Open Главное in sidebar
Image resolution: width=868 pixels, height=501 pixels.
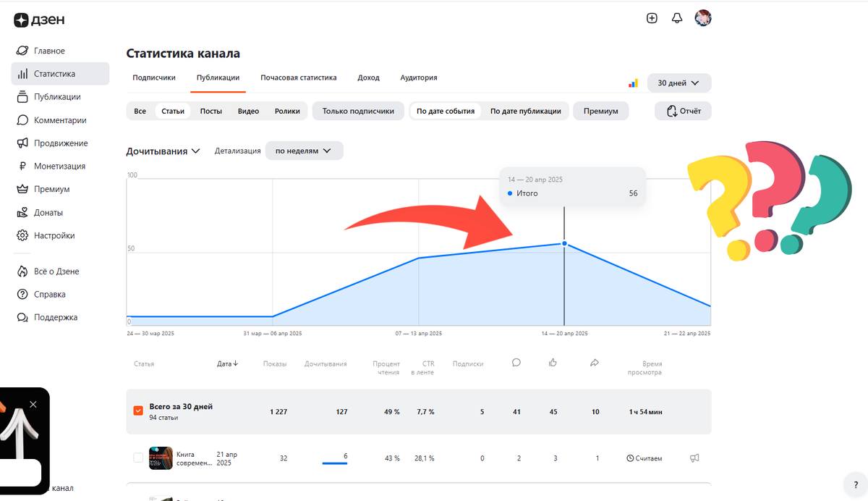(x=60, y=51)
